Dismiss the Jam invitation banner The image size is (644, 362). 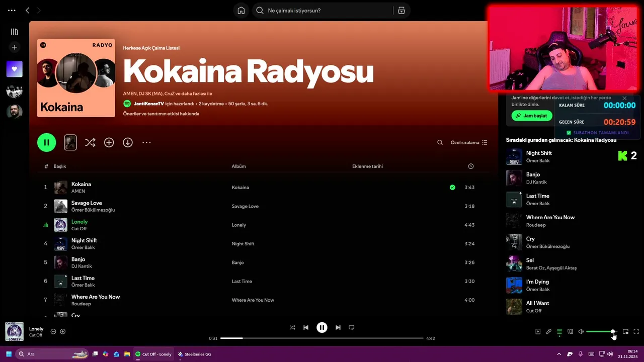624,99
